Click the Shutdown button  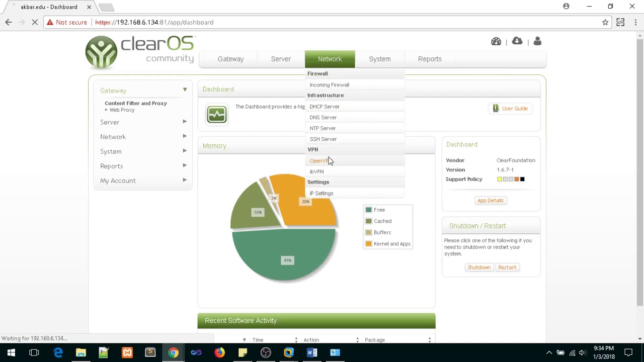[x=479, y=267]
